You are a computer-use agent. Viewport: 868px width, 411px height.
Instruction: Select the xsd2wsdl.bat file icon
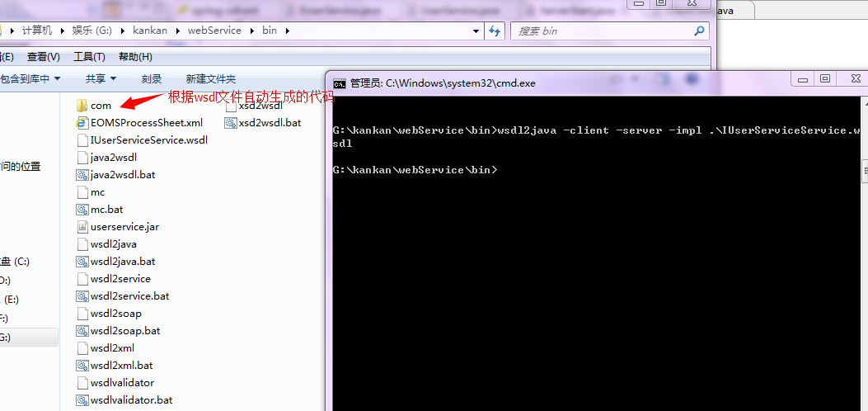point(230,122)
